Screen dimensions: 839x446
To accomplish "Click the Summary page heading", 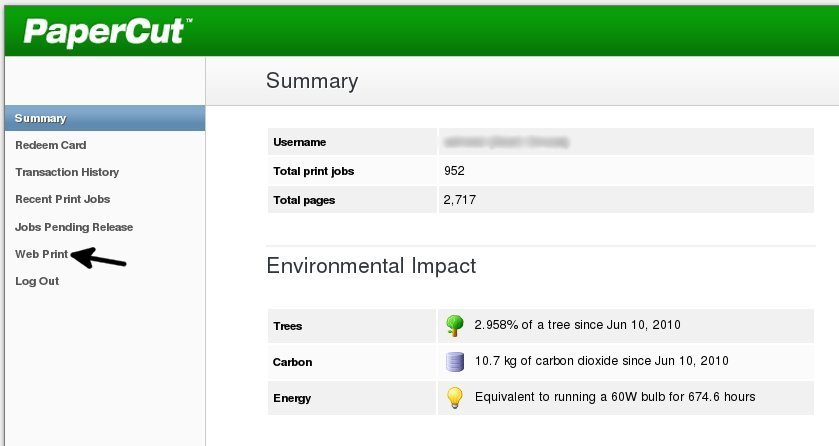I will (x=311, y=81).
